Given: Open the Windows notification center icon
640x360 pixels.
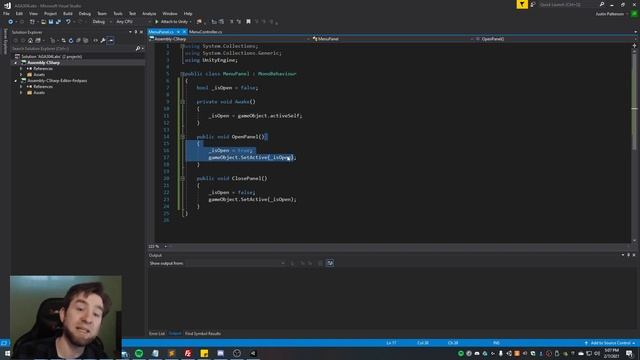Looking at the screenshot, I should coord(629,353).
